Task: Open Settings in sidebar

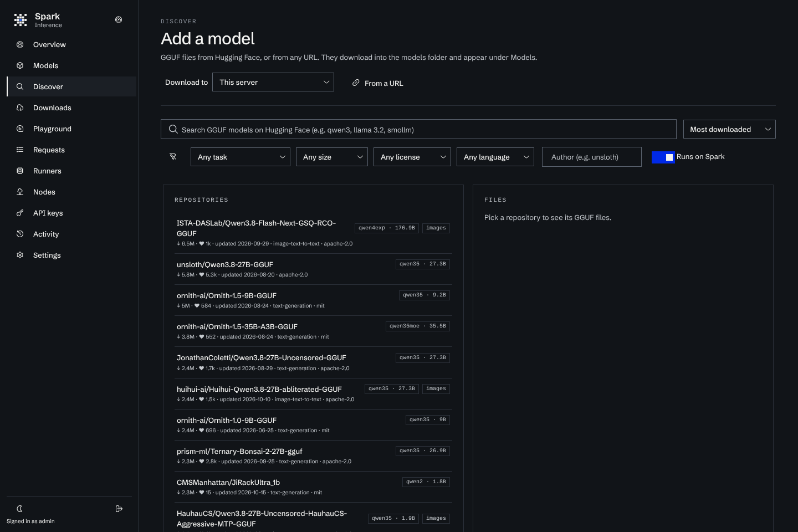Action: [71, 255]
